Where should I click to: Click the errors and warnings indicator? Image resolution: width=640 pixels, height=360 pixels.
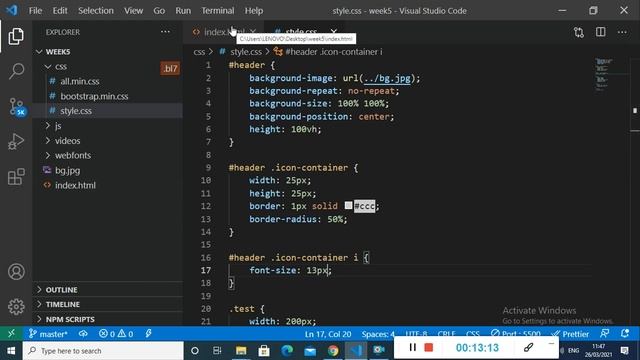tap(116, 334)
